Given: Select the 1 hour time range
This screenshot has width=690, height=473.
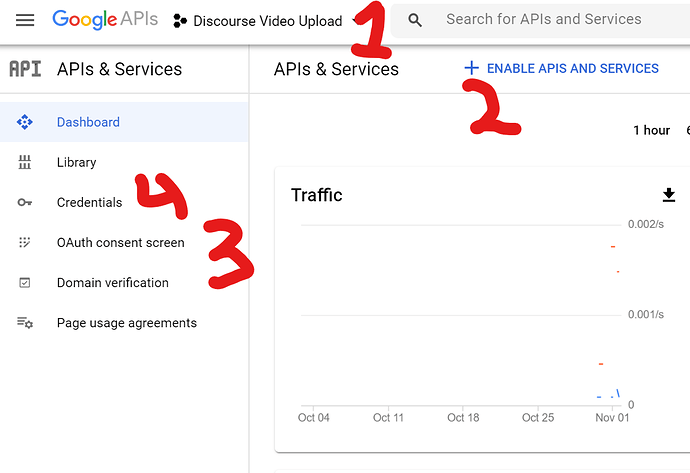Looking at the screenshot, I should point(651,130).
